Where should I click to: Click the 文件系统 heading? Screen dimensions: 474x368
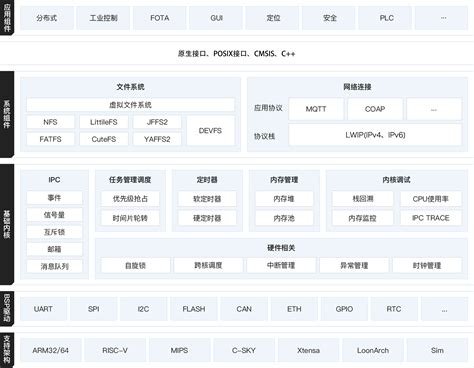(130, 87)
